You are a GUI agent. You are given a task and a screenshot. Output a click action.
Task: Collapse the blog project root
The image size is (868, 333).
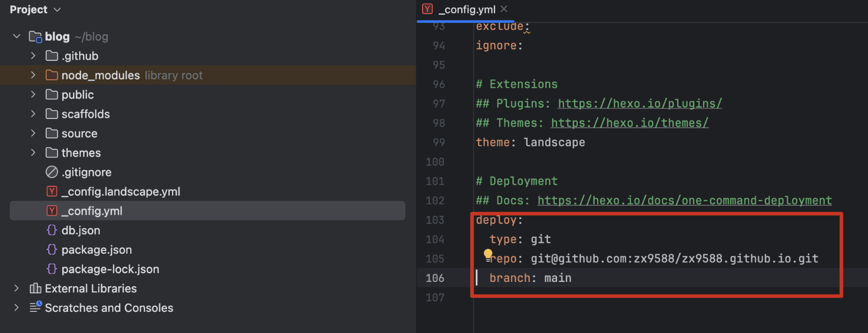[17, 36]
